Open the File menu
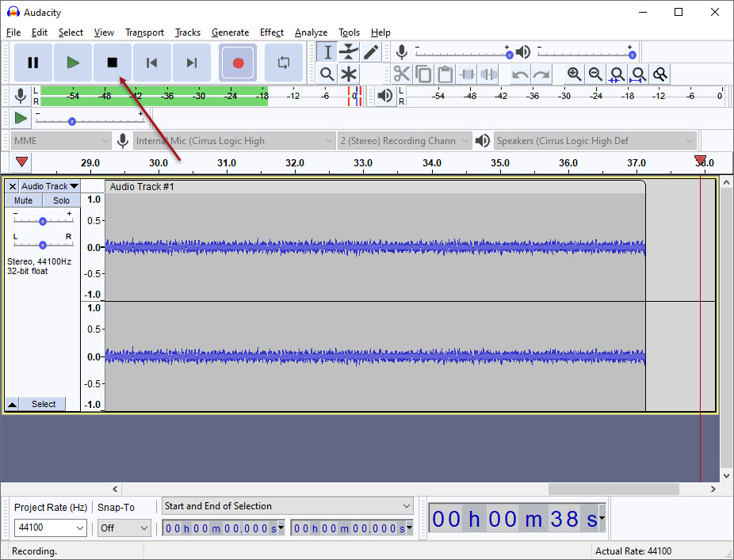The image size is (734, 560). [13, 32]
